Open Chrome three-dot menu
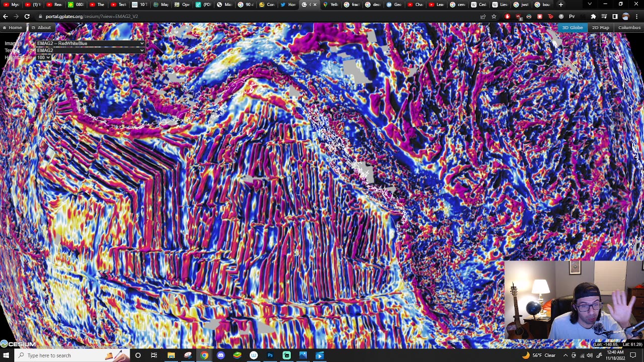The width and height of the screenshot is (644, 362). (637, 16)
